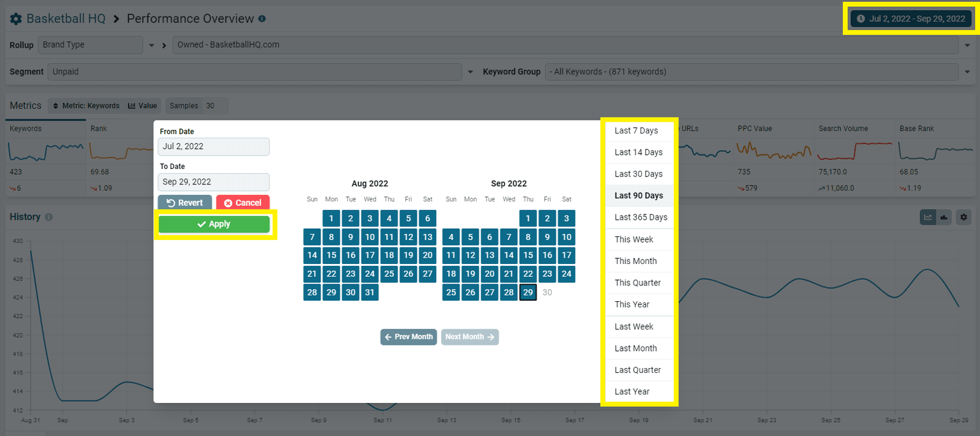
Task: Open the Performance Overview info icon
Action: [262, 18]
